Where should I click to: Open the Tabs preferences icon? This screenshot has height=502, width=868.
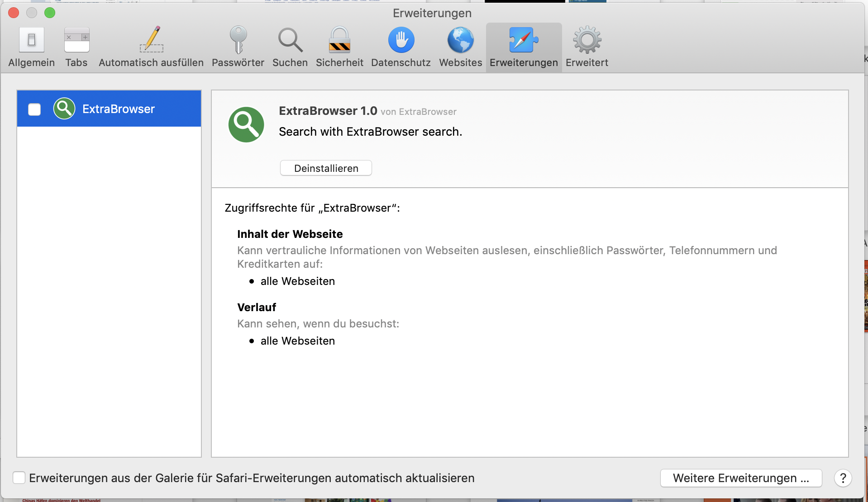point(76,40)
